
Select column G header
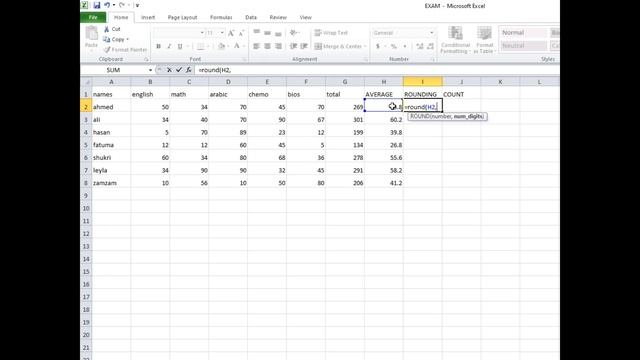[x=345, y=82]
